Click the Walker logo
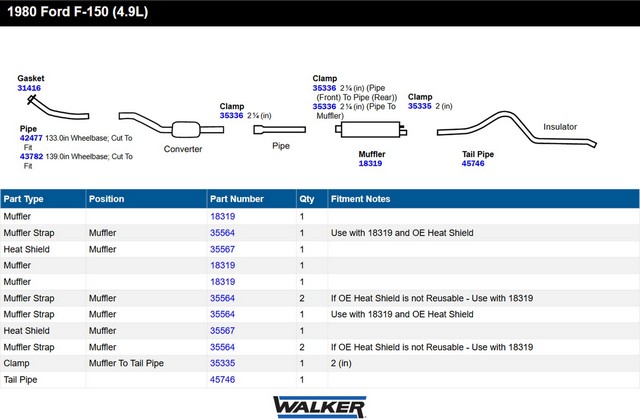 pyautogui.click(x=320, y=407)
